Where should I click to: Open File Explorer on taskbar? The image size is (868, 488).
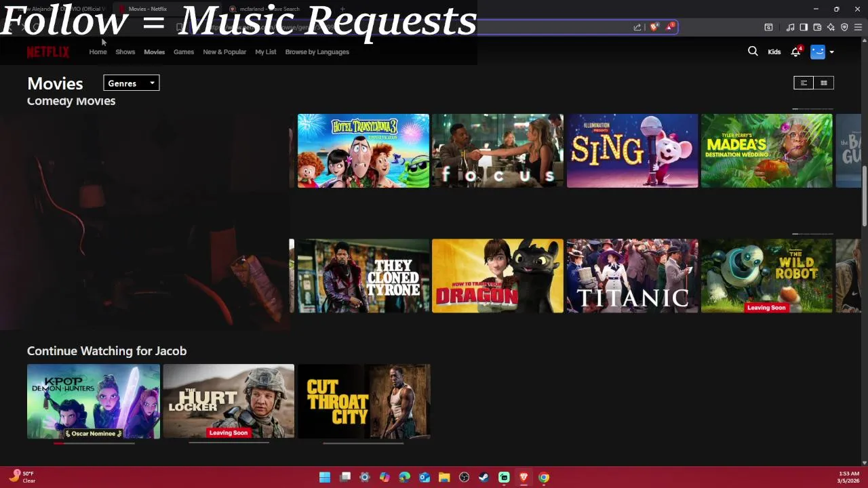click(x=444, y=477)
